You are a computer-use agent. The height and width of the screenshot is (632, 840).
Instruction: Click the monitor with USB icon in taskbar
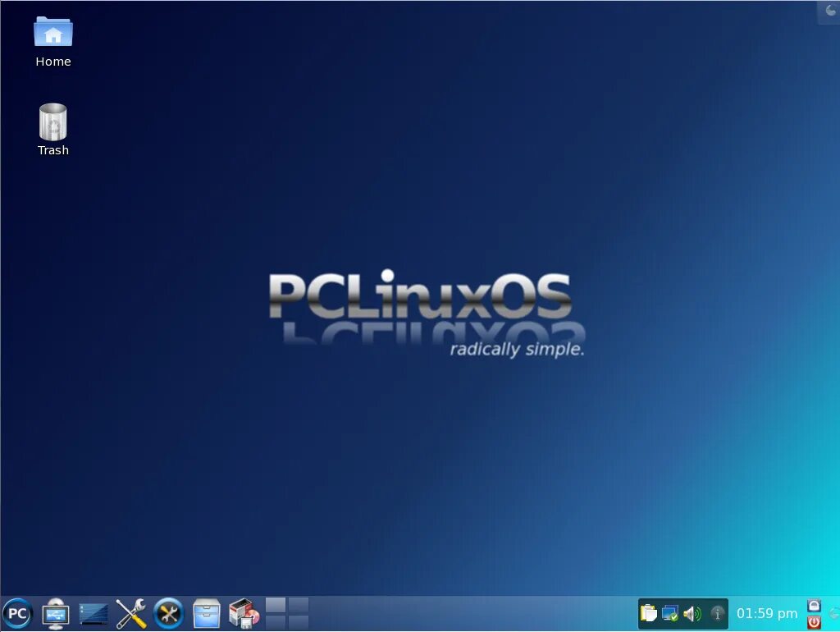(x=56, y=613)
